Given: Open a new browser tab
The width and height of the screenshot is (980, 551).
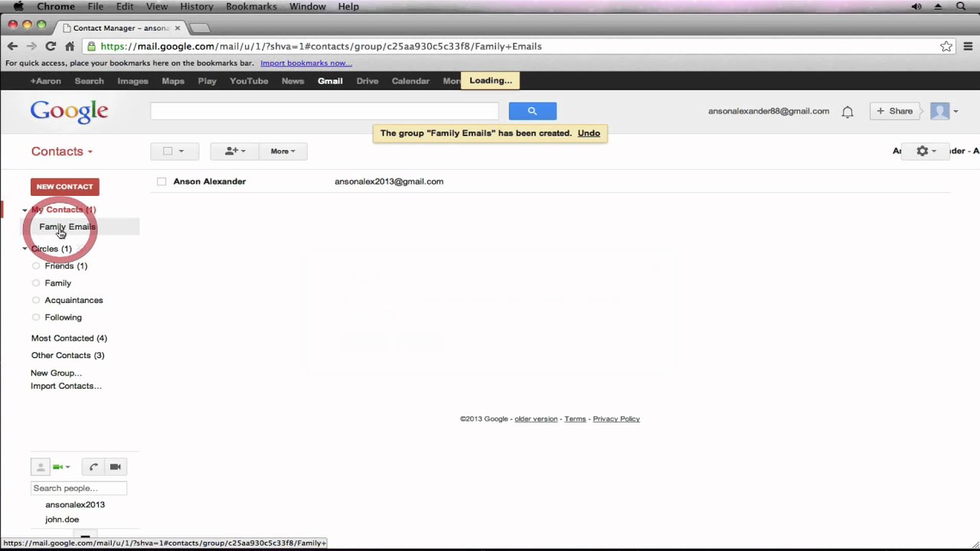Looking at the screenshot, I should click(199, 28).
